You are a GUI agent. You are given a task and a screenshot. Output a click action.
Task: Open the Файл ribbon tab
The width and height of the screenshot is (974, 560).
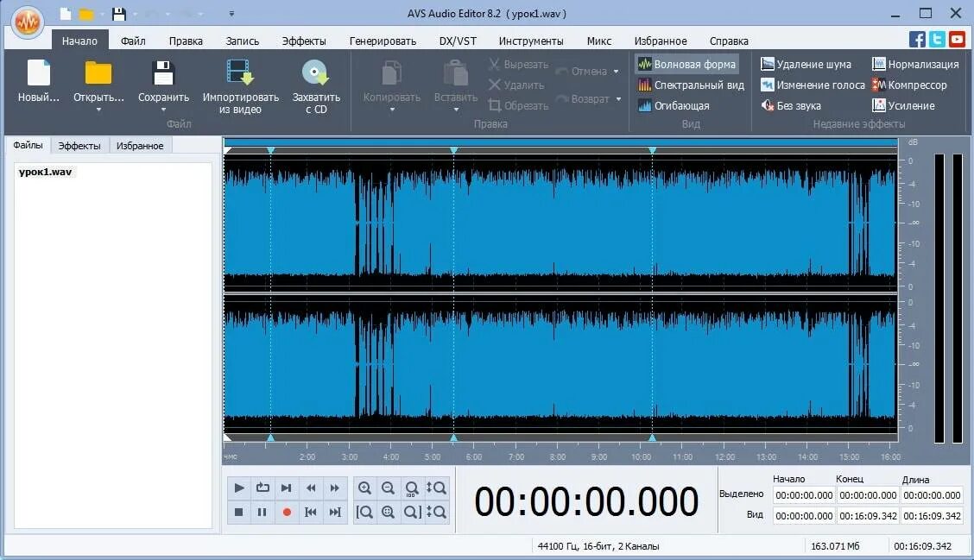pyautogui.click(x=133, y=41)
